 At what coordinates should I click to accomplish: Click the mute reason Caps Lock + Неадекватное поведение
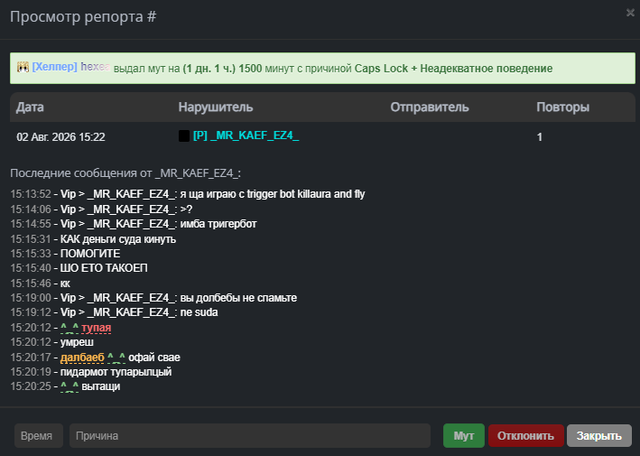[x=453, y=68]
